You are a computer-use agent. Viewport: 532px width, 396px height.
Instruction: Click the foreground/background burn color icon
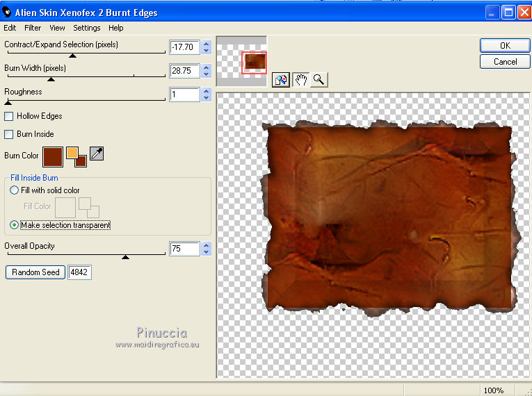pos(76,156)
